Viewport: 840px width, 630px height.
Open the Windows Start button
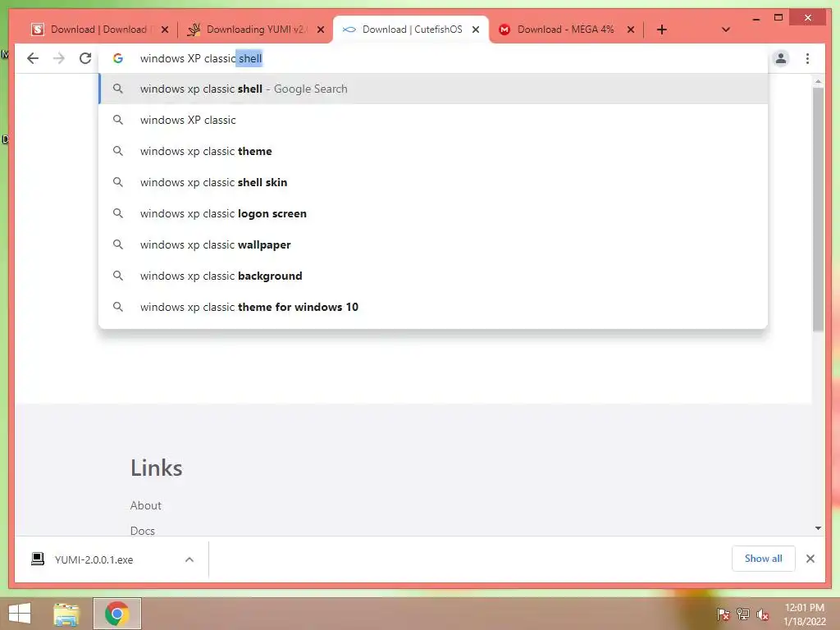click(20, 614)
